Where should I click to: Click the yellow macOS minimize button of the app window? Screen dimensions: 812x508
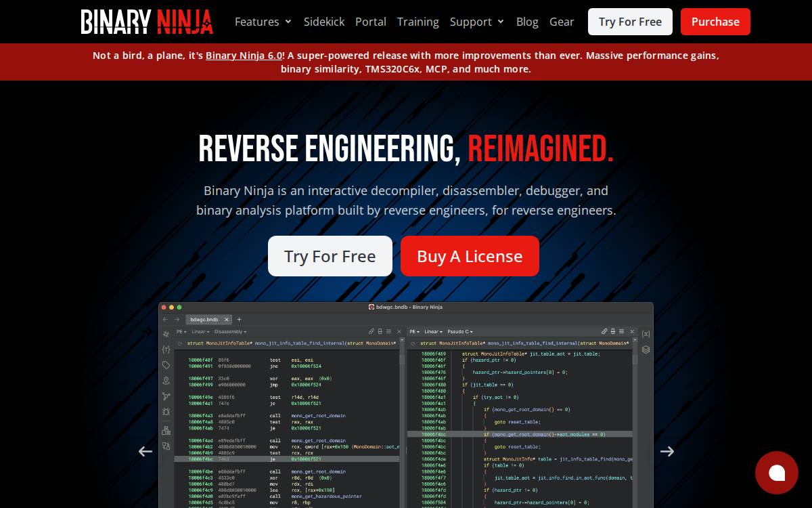click(172, 307)
